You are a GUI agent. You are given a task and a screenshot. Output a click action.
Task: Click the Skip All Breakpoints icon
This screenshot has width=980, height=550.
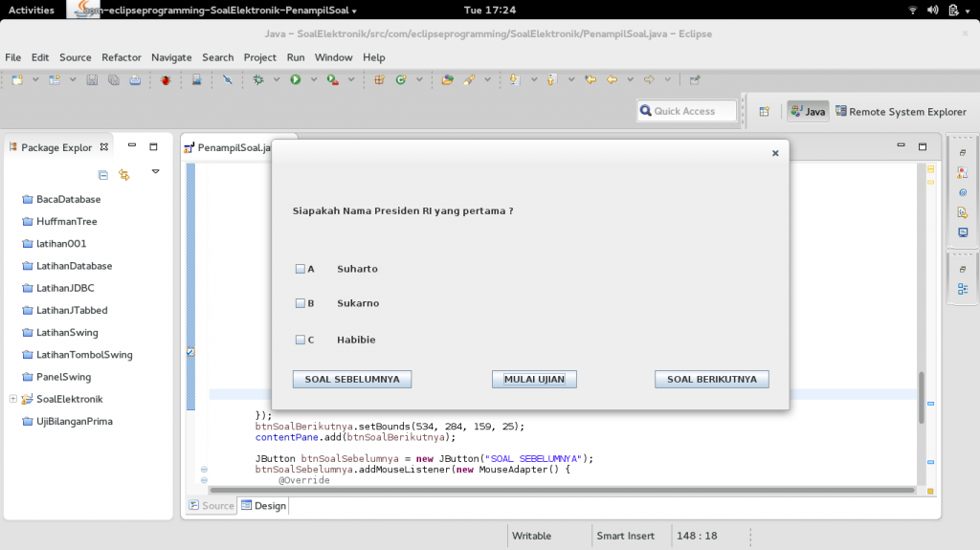(x=228, y=79)
